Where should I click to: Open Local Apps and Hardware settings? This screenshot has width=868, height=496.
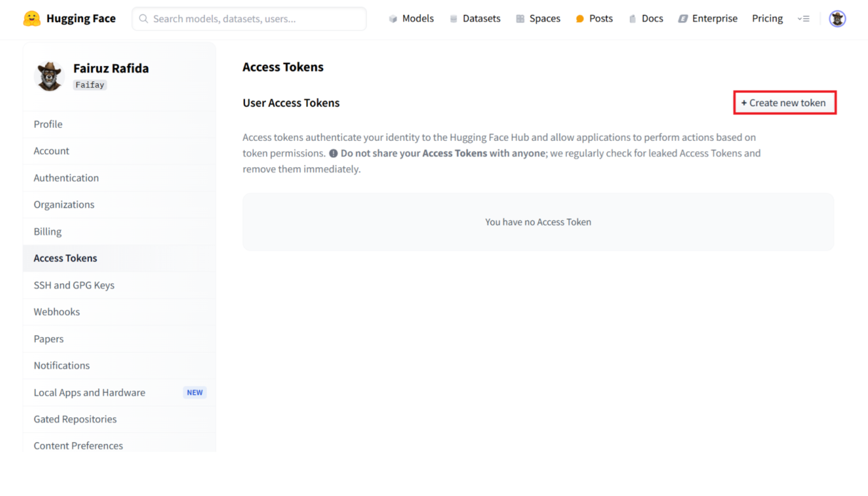tap(89, 393)
